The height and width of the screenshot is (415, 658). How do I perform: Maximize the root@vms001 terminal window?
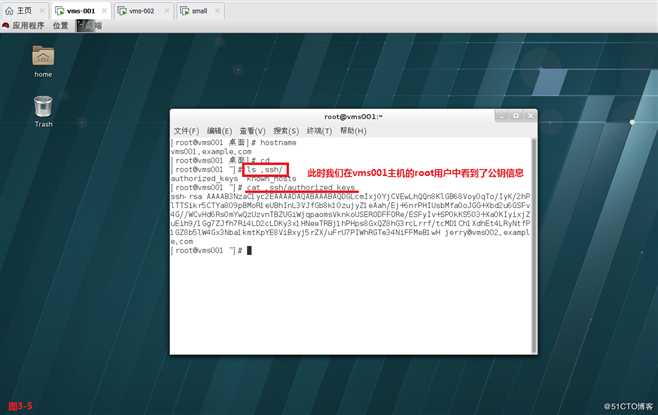(516, 116)
